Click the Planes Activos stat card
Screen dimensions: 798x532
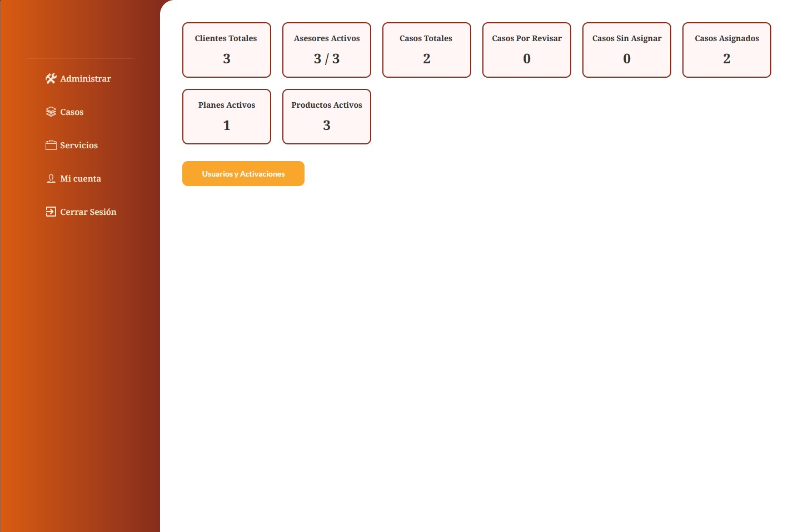(227, 117)
